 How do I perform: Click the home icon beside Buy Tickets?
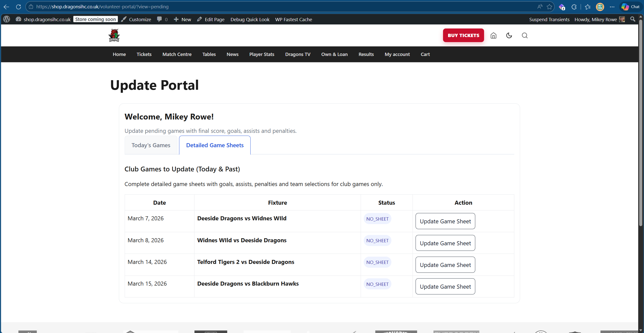click(x=493, y=36)
